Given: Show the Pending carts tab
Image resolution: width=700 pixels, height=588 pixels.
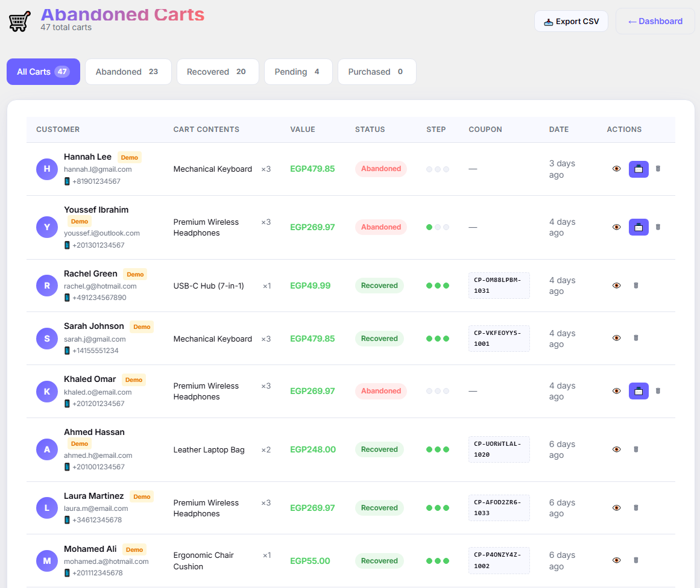Looking at the screenshot, I should pos(298,72).
